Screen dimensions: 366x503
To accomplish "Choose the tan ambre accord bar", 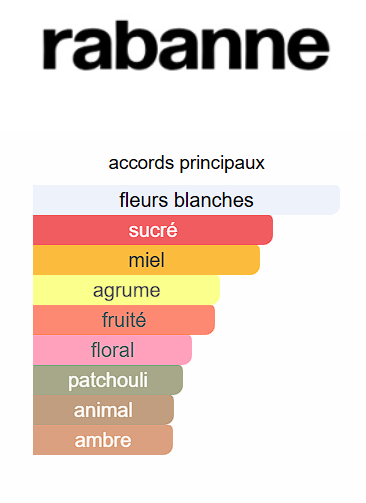I will tap(103, 440).
